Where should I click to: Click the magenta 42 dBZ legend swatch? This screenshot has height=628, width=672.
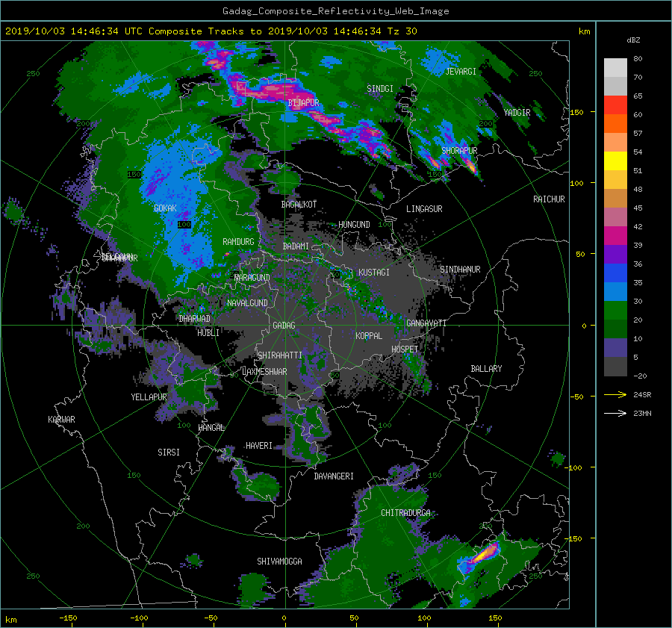615,236
